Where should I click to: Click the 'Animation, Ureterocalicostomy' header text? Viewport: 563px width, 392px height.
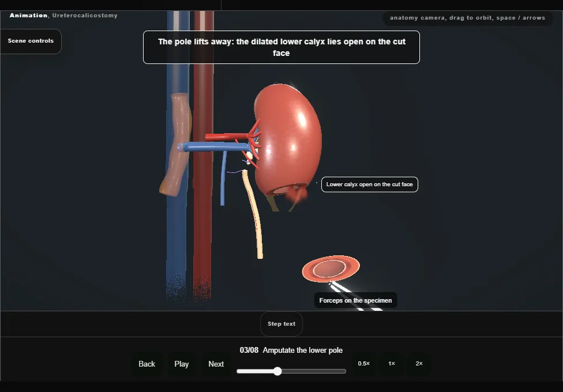pos(63,16)
